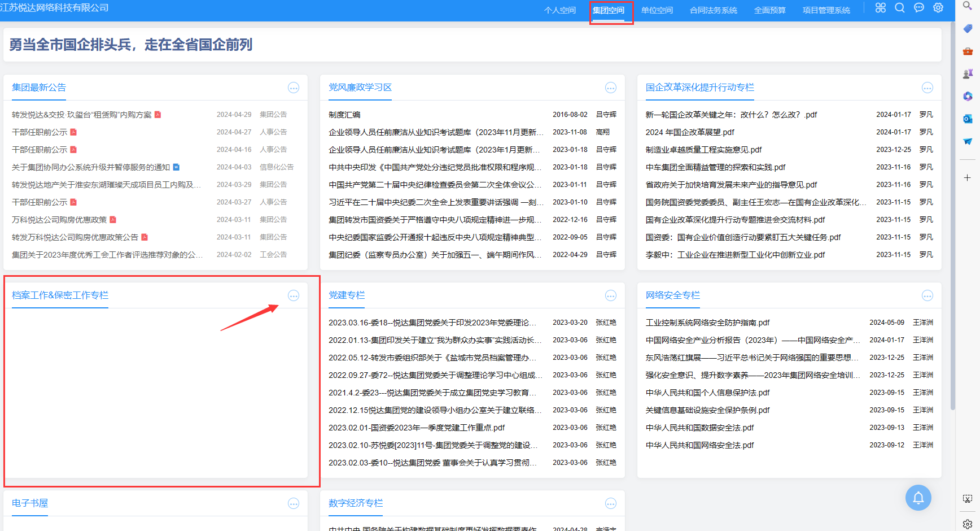980x531 pixels.
Task: Open the 制度汇编 document link
Action: coord(344,115)
